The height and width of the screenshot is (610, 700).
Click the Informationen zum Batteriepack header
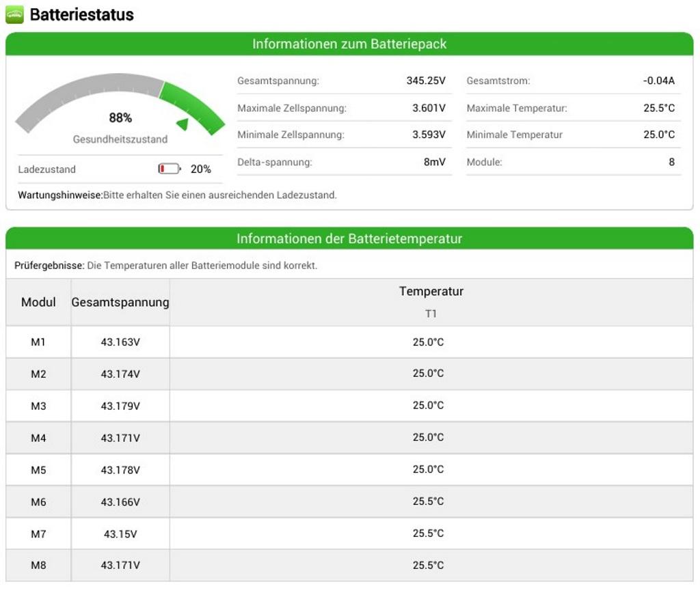click(x=349, y=44)
